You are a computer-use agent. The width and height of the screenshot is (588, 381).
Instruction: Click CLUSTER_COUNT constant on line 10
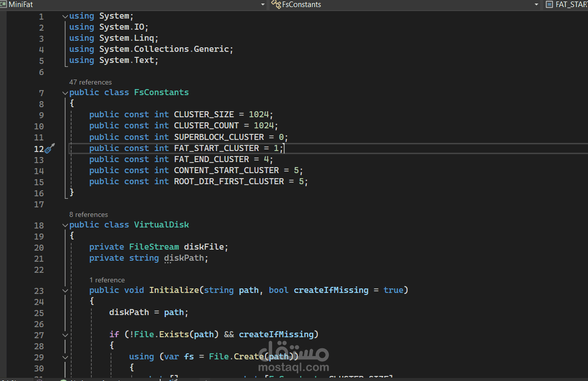pyautogui.click(x=206, y=125)
